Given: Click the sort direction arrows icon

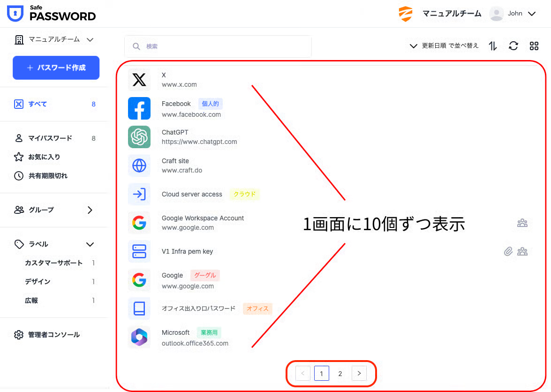Looking at the screenshot, I should pos(493,46).
